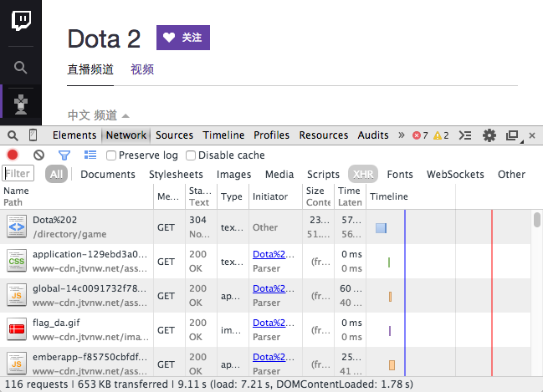Click the network list scrollbar thumb
This screenshot has width=543, height=392.
pos(537,220)
